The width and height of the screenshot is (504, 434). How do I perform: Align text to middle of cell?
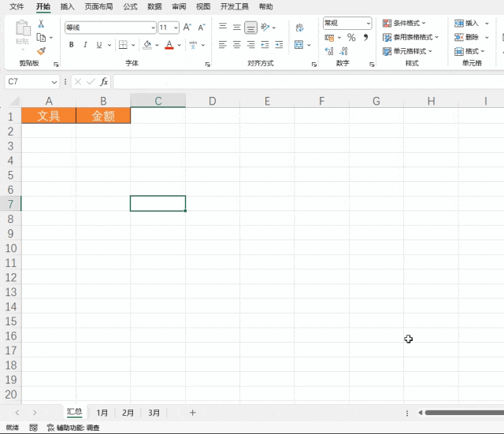[x=237, y=27]
